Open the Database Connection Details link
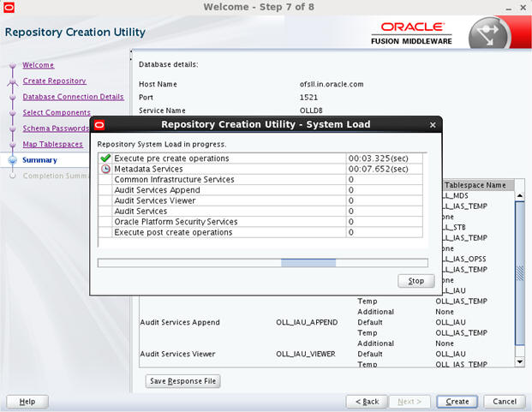 coord(73,97)
